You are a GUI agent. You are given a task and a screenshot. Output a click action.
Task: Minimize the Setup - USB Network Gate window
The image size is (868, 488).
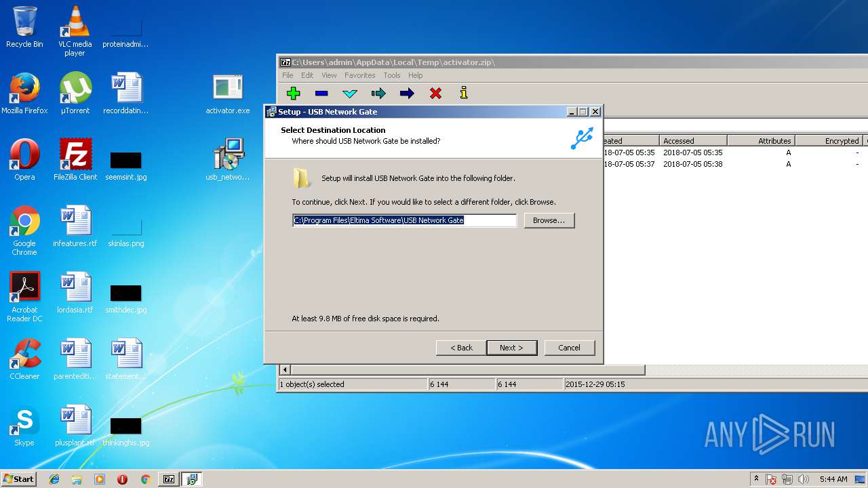click(571, 112)
